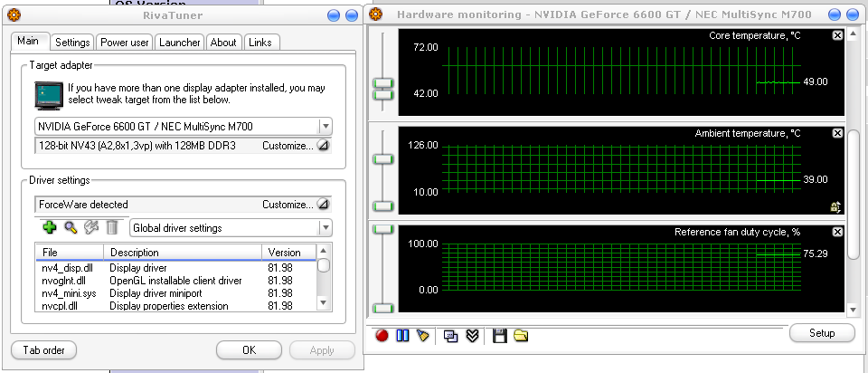The image size is (868, 373).
Task: Click the green plus add icon in Driver settings
Action: [x=50, y=227]
